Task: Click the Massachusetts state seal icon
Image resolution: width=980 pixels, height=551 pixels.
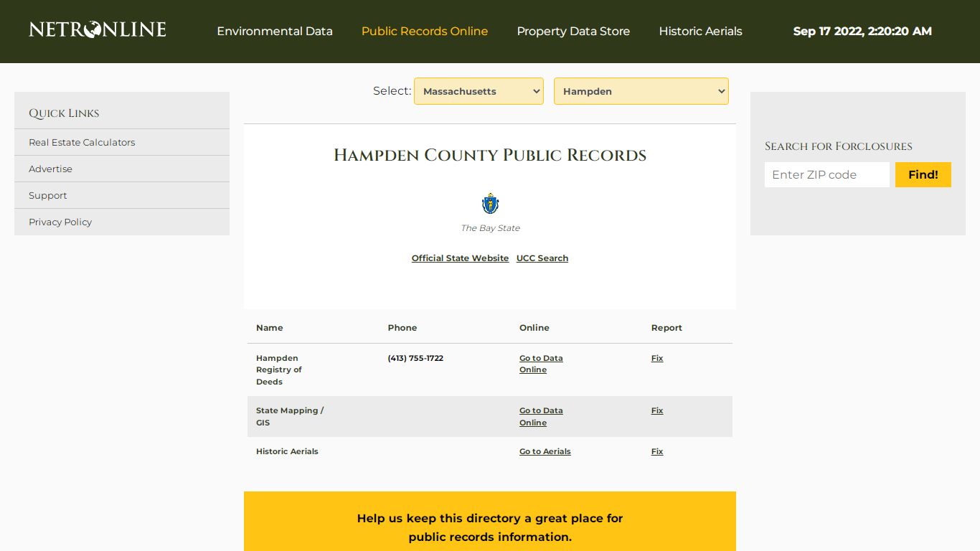Action: 490,204
